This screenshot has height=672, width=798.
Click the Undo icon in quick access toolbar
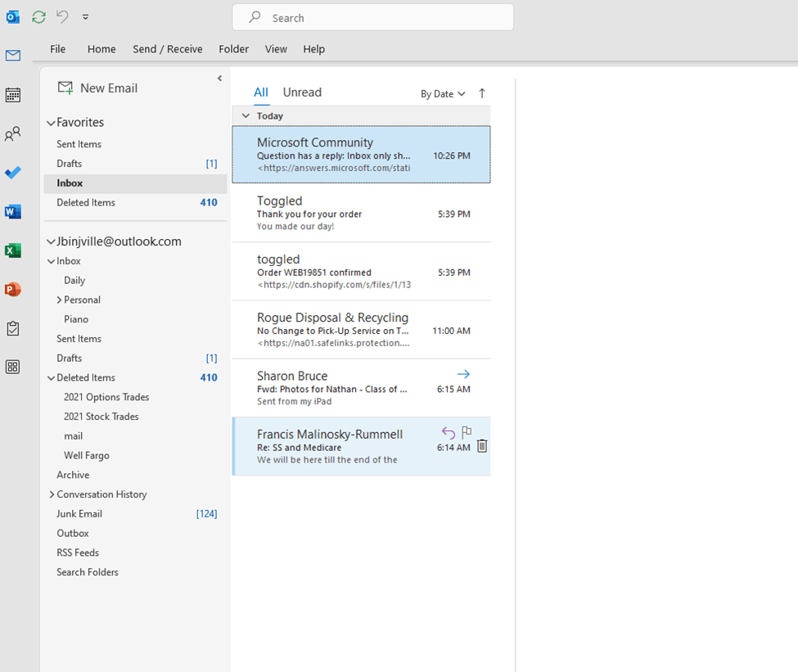click(x=61, y=16)
